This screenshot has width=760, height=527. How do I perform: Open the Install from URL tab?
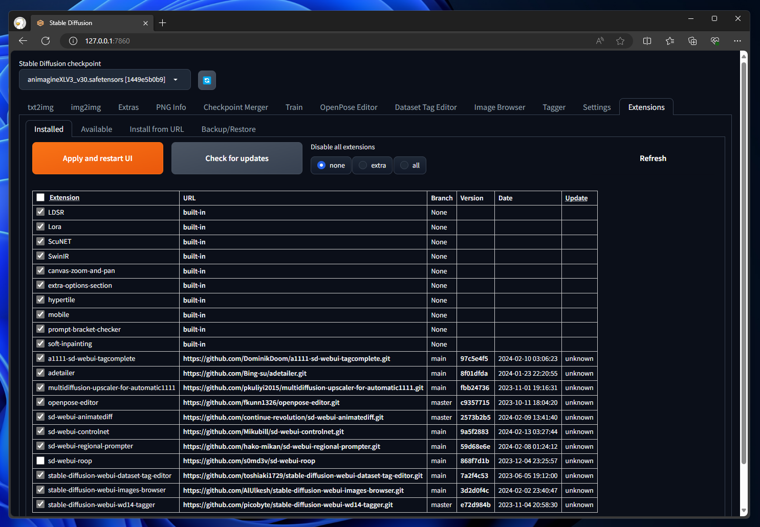tap(156, 129)
